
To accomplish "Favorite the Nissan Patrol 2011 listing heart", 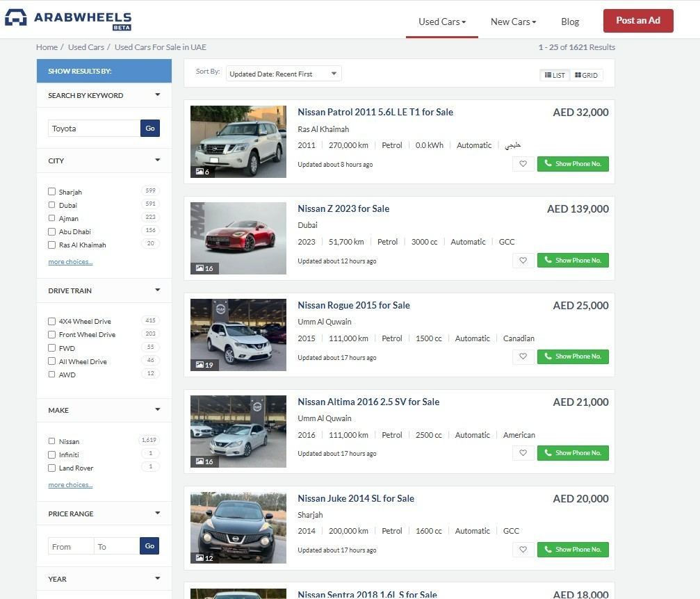I will click(523, 164).
